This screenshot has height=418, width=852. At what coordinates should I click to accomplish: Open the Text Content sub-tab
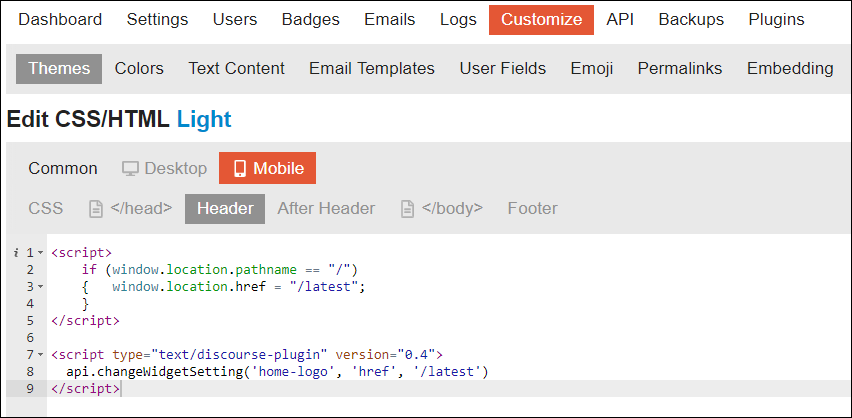point(236,68)
